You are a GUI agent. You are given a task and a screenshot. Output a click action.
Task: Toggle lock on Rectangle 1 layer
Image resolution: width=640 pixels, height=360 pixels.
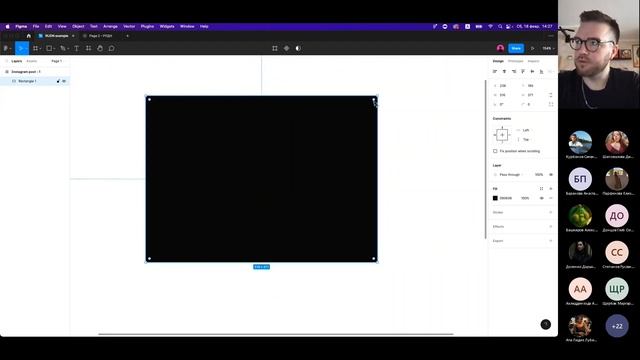coord(58,81)
